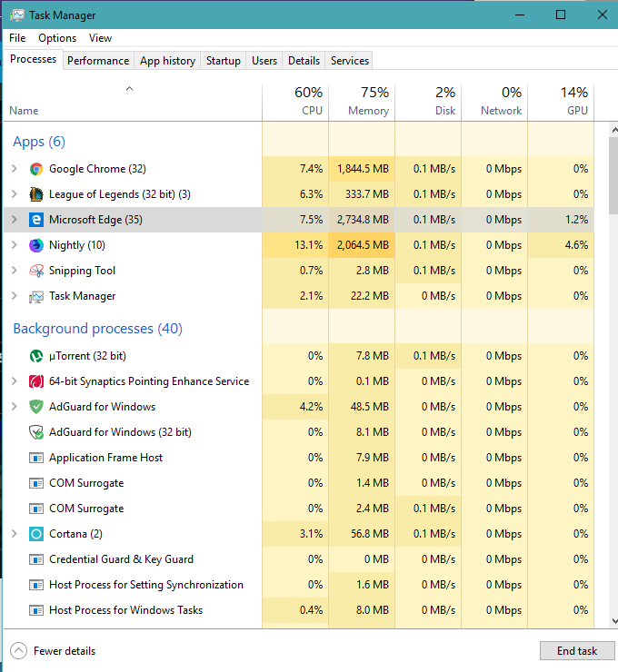
Task: Select the Nightly browser icon
Action: [x=36, y=245]
